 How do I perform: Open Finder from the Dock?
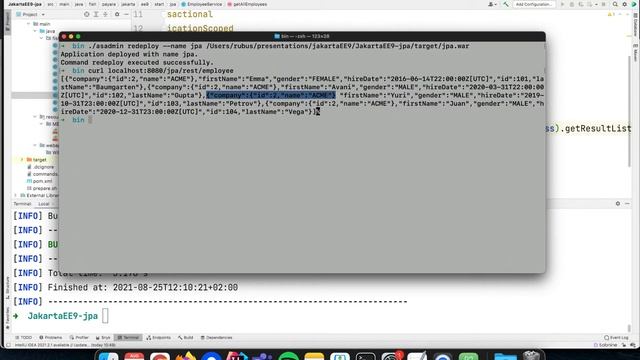108,356
